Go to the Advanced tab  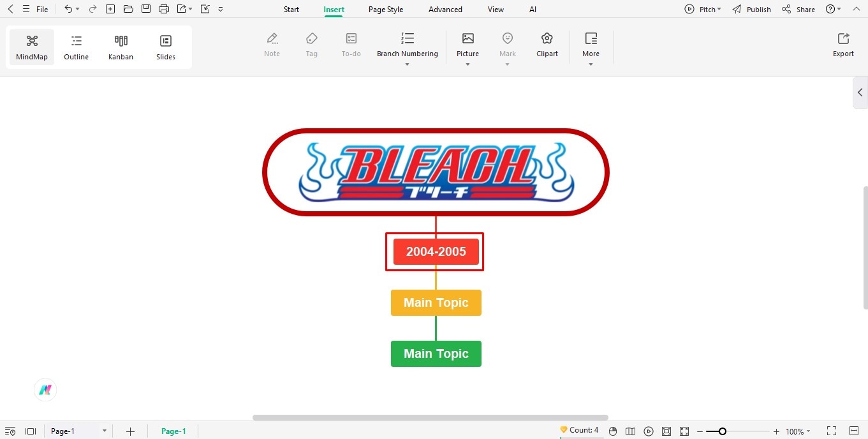(445, 10)
